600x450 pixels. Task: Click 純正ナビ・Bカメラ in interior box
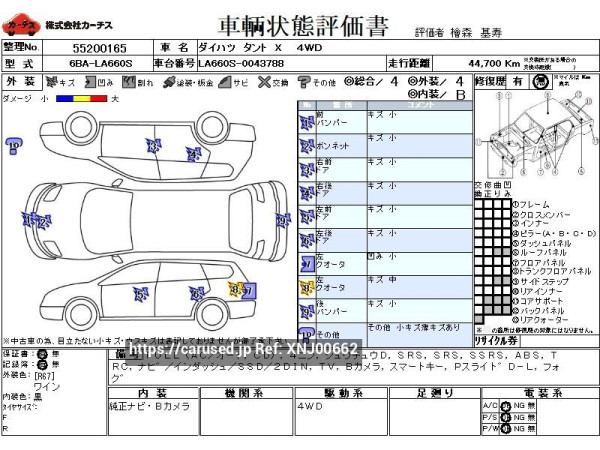tap(150, 406)
